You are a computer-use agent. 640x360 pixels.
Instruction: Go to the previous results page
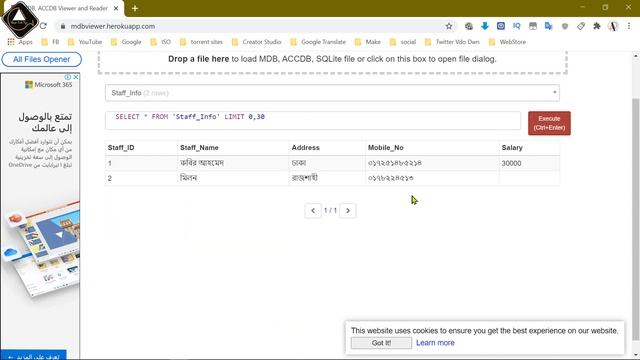point(313,211)
